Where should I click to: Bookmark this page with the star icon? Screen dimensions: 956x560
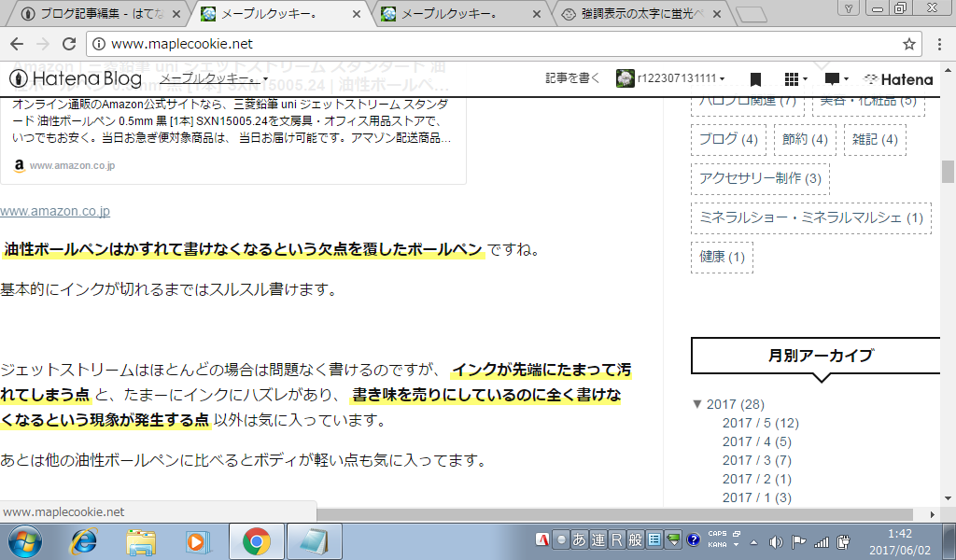(909, 44)
